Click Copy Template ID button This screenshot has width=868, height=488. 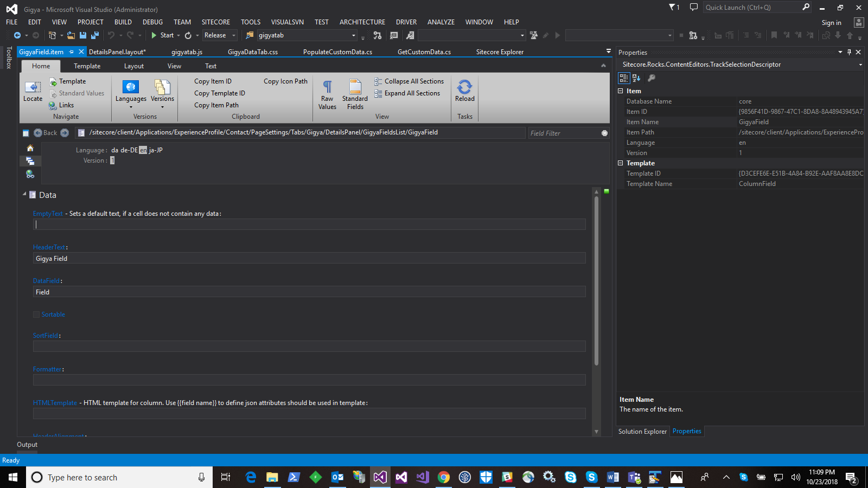[220, 93]
